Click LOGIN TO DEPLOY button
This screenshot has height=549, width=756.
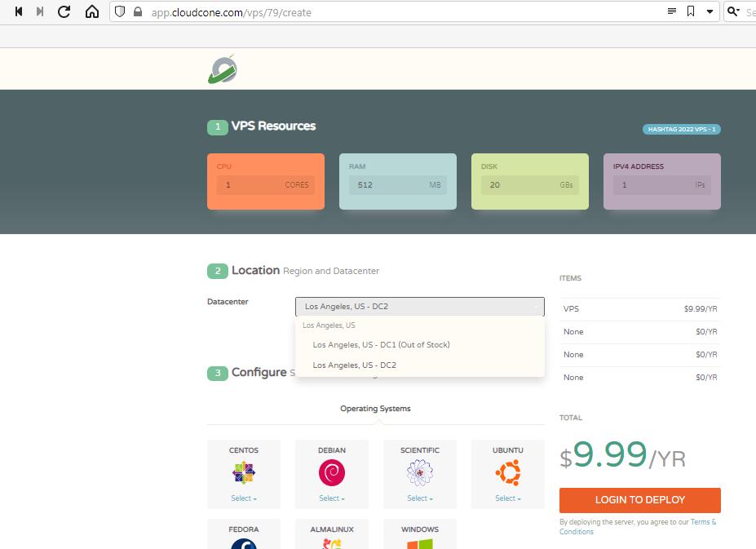[x=640, y=500]
